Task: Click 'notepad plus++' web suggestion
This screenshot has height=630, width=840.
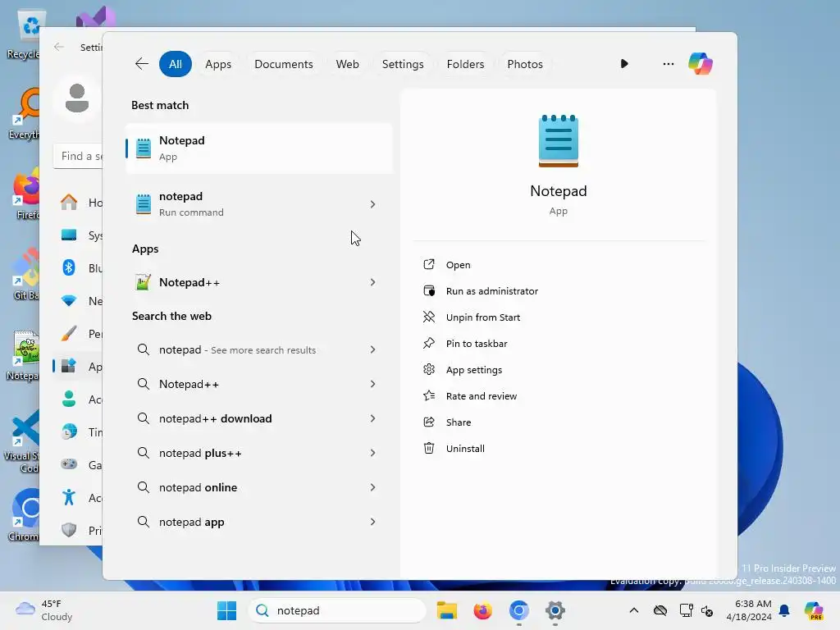Action: point(200,453)
